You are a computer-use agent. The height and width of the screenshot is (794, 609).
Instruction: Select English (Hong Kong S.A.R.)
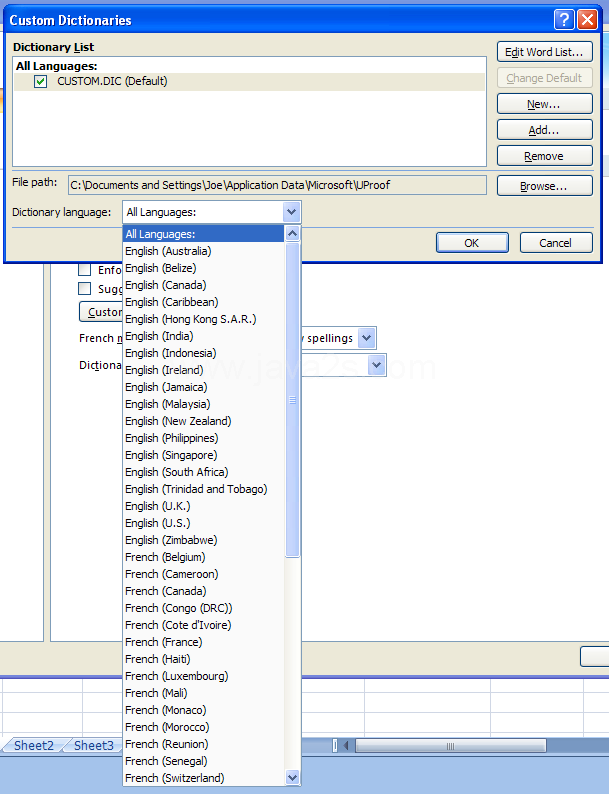[204, 319]
